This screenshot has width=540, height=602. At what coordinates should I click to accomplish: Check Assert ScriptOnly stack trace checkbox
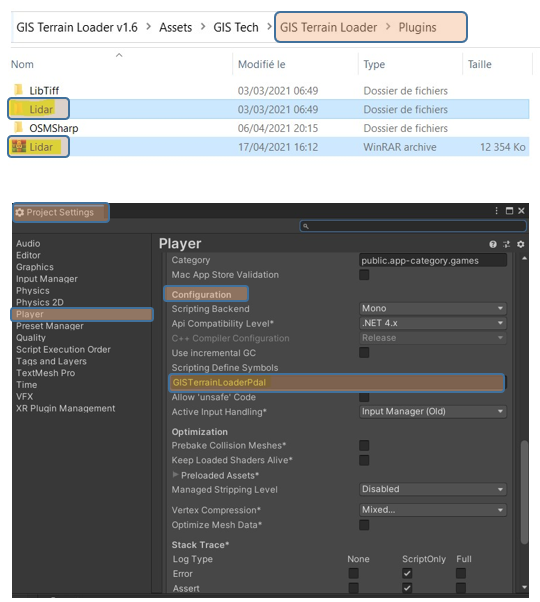[x=407, y=588]
